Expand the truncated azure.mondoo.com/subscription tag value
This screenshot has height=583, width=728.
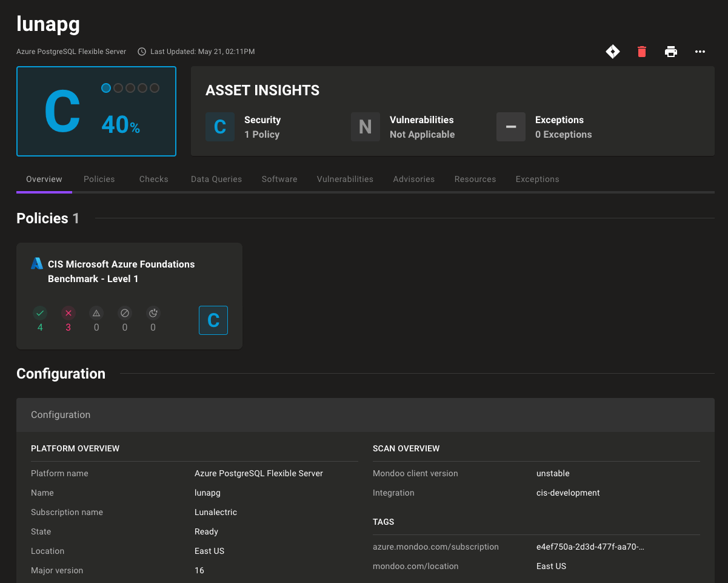click(x=589, y=547)
